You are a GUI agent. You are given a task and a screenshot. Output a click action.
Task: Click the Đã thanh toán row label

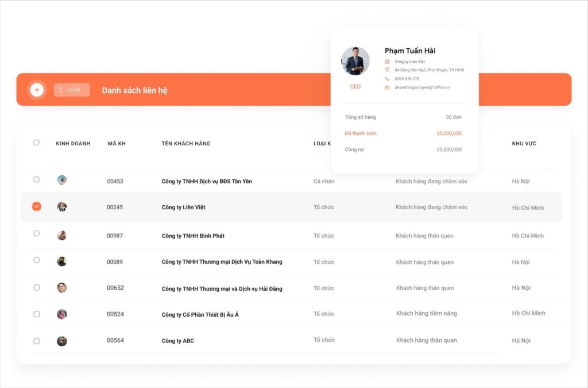tap(361, 133)
